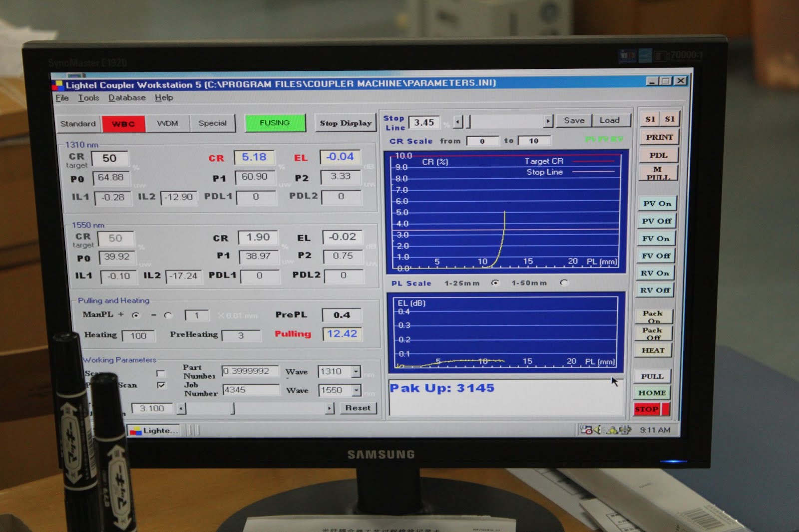Click Stop Line slider's right arrow
The image size is (799, 532).
(x=548, y=121)
